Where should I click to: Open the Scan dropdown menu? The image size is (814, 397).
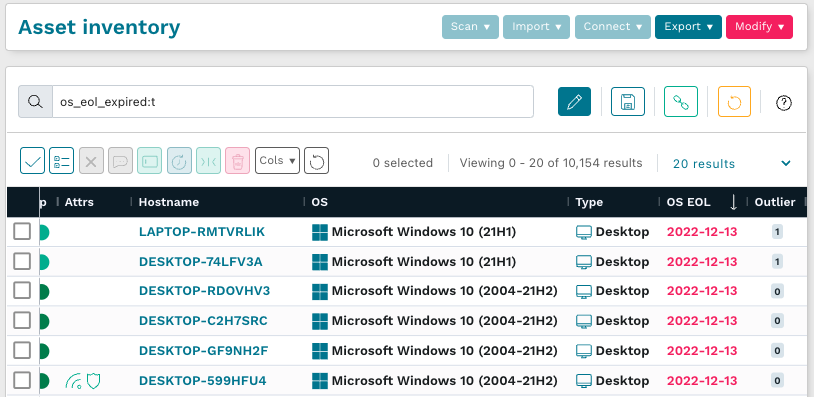coord(470,27)
